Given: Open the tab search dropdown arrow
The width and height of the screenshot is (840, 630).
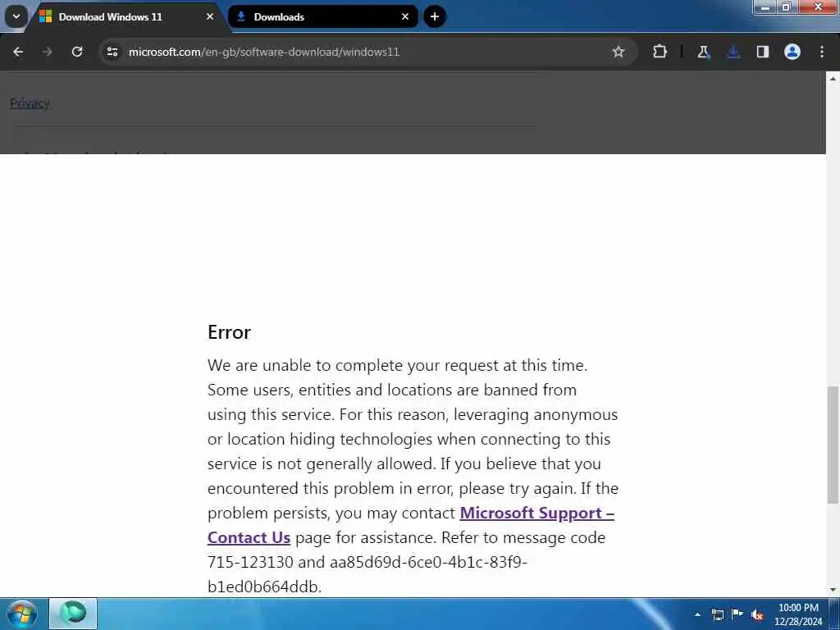Looking at the screenshot, I should coord(16,16).
